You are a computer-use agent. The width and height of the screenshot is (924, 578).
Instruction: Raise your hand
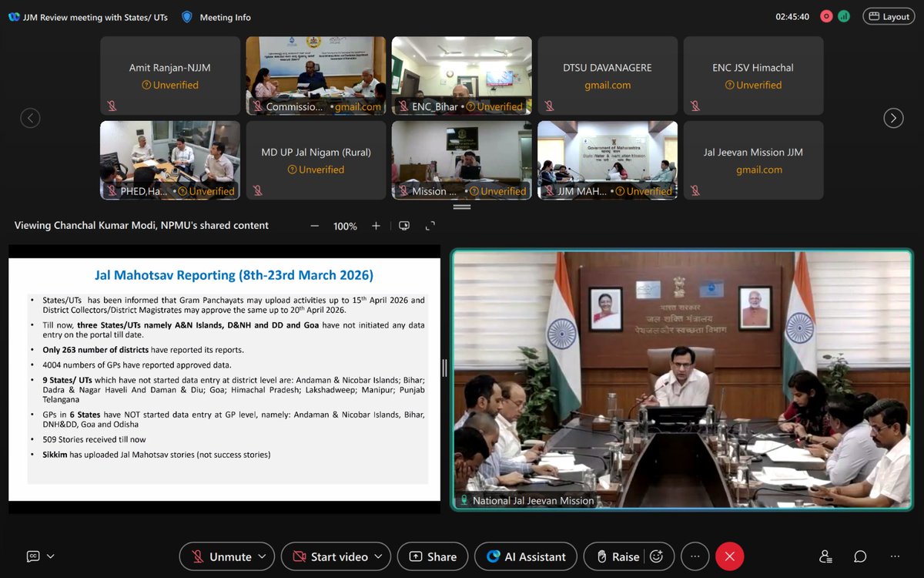[618, 556]
